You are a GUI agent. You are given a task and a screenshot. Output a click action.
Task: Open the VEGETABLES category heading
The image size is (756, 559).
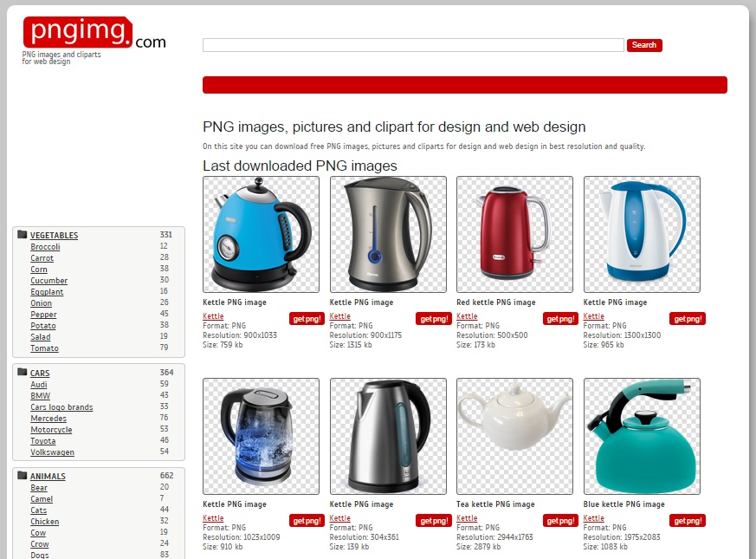(54, 235)
